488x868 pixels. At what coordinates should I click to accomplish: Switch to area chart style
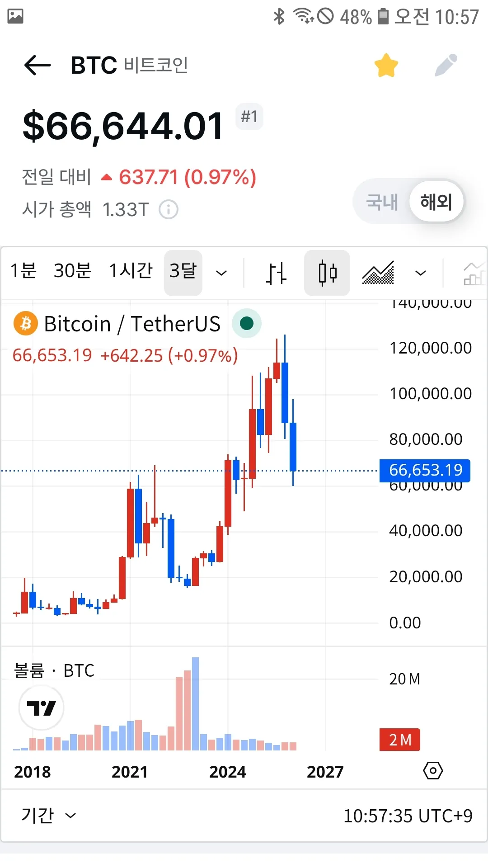pyautogui.click(x=379, y=273)
